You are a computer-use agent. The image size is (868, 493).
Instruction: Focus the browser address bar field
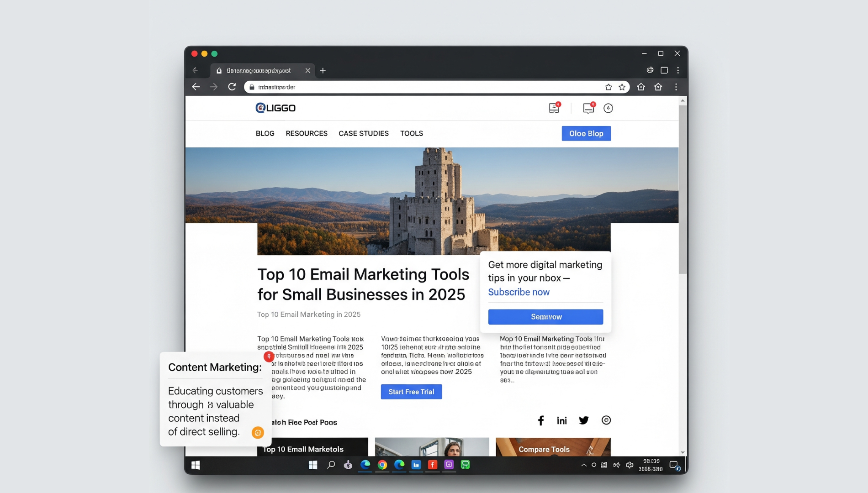coord(437,87)
